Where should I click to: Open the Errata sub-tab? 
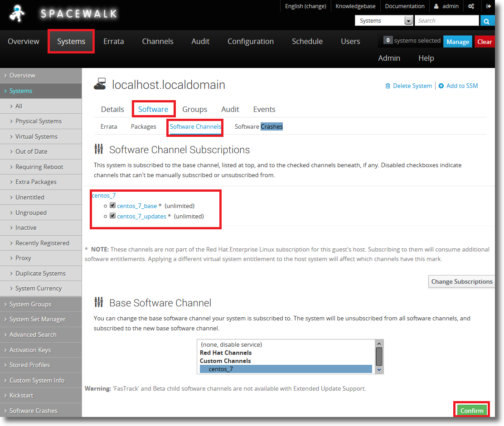tap(109, 127)
